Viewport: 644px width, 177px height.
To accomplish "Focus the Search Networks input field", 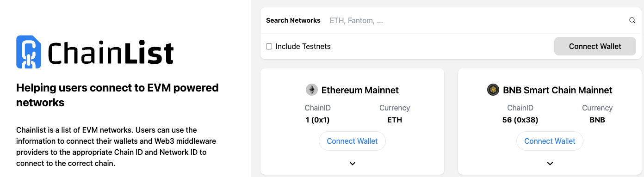I will [477, 20].
